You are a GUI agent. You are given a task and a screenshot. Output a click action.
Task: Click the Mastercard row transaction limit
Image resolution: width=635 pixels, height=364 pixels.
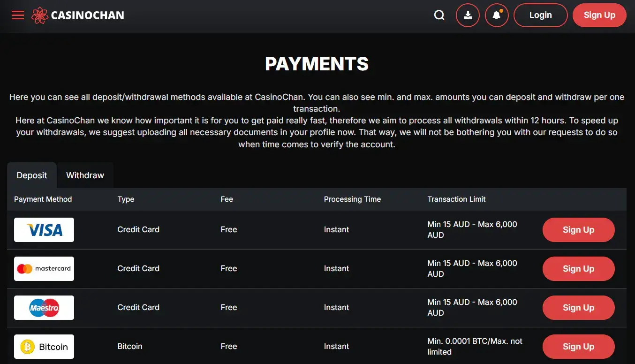click(x=472, y=269)
